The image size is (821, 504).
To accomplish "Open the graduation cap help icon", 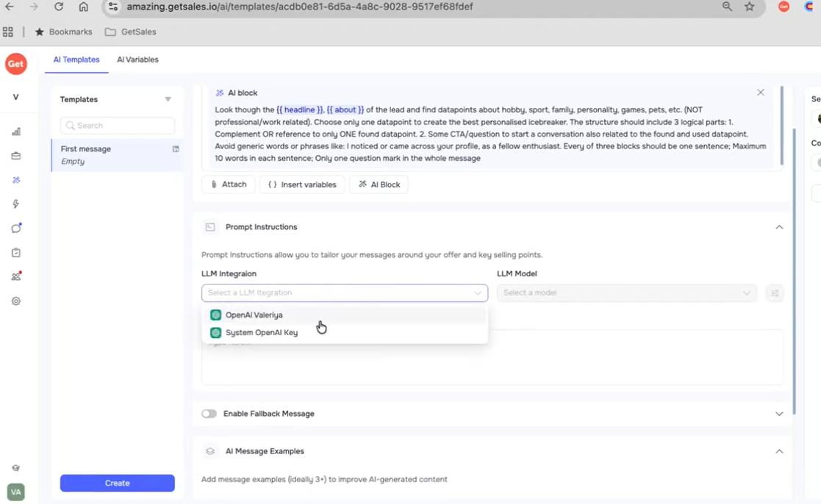I will click(15, 468).
